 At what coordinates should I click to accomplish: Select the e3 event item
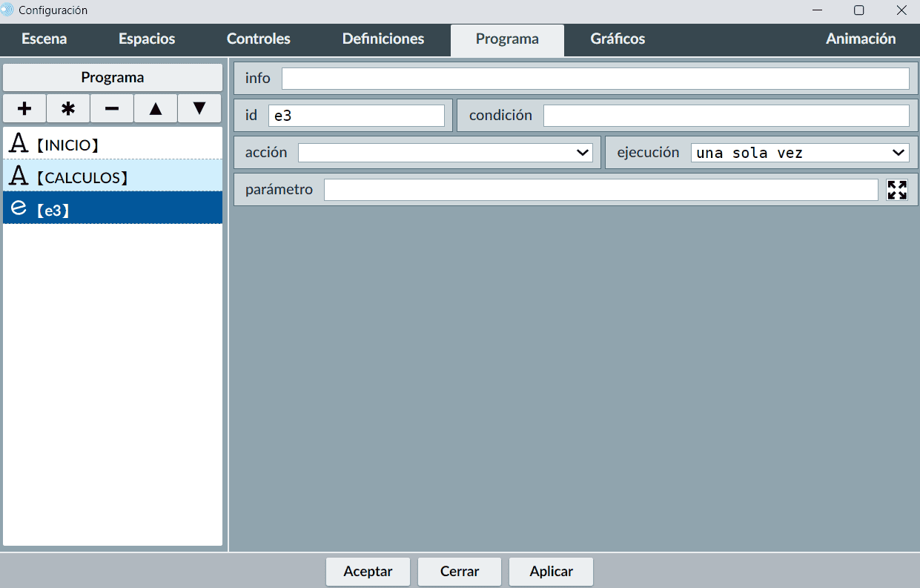113,208
